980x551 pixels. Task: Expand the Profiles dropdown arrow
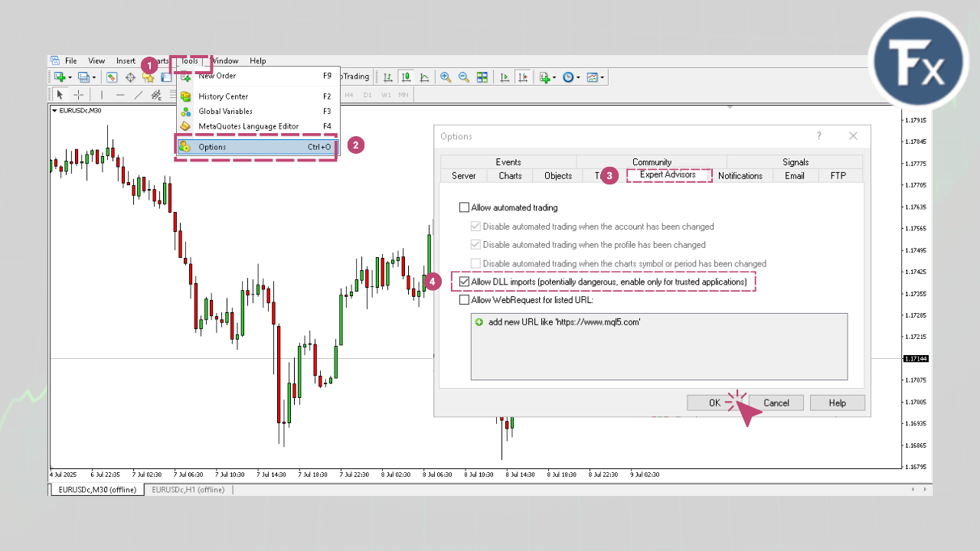coord(94,77)
